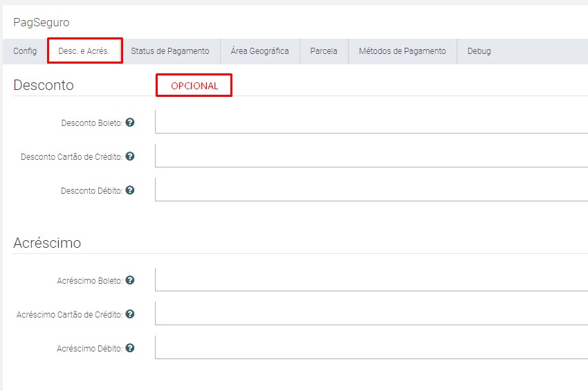This screenshot has width=588, height=391.
Task: Click help icon next to Acréscimo Débito
Action: (129, 348)
